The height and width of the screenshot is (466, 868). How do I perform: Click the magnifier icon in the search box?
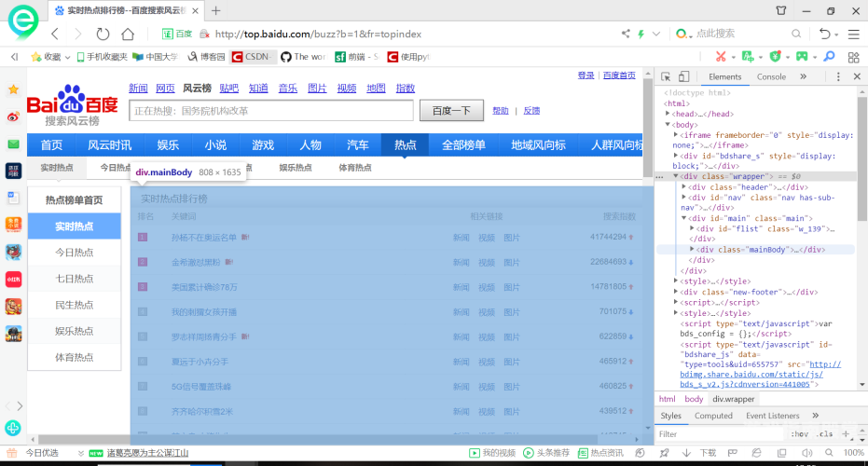tap(796, 34)
